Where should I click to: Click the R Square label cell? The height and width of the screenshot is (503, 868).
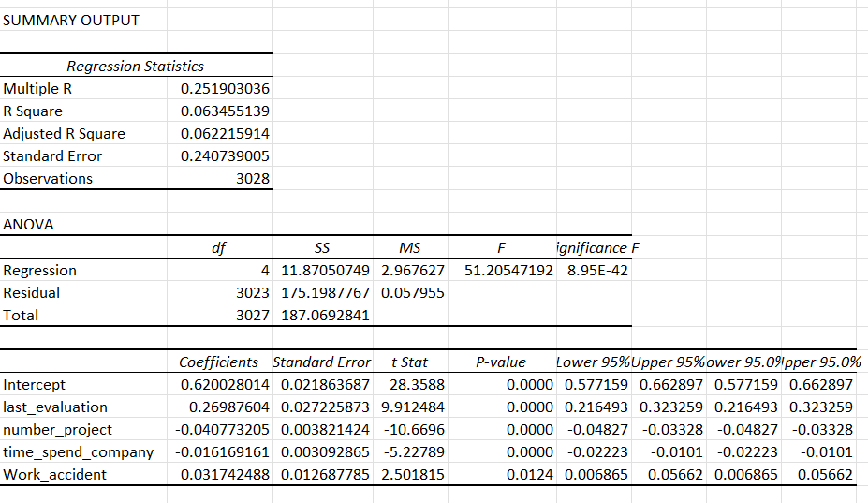click(33, 111)
